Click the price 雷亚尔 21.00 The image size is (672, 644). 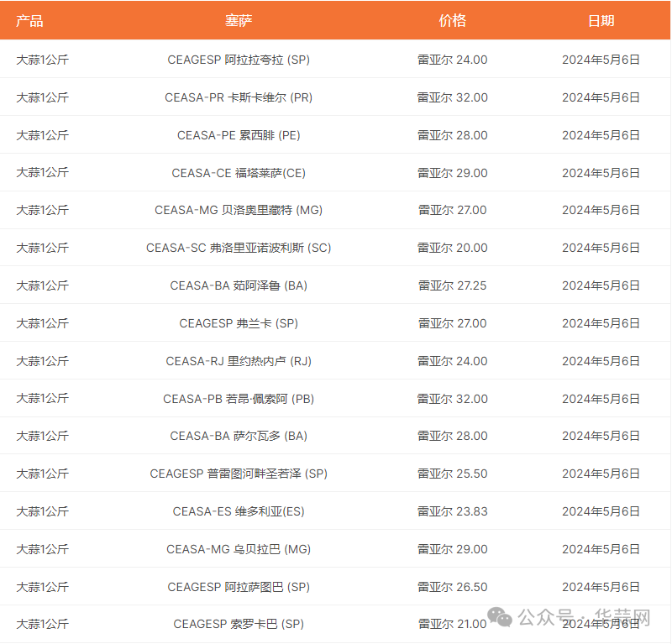click(x=453, y=624)
